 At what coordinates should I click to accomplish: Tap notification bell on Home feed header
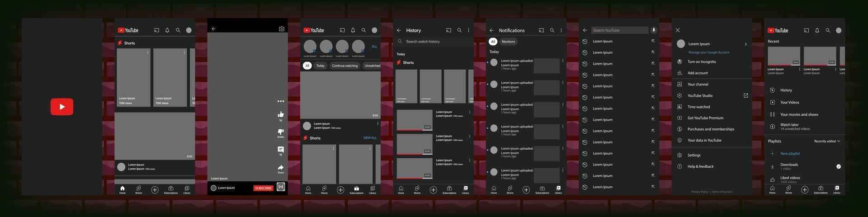point(167,30)
